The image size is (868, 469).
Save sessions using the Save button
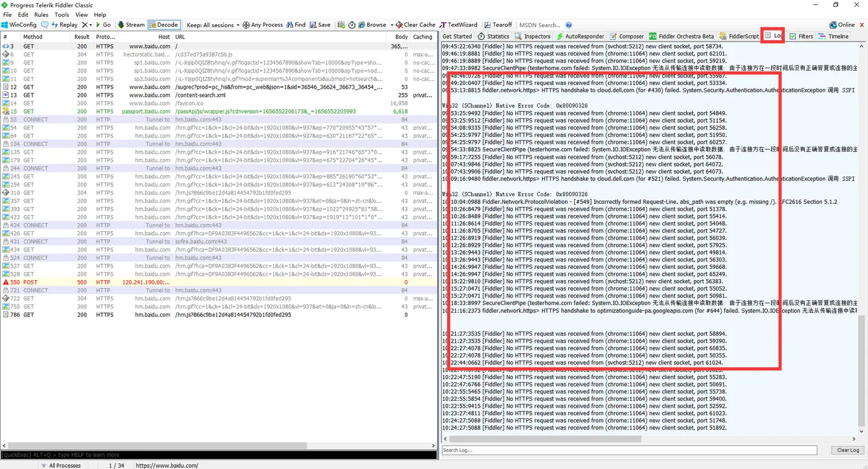tap(320, 25)
